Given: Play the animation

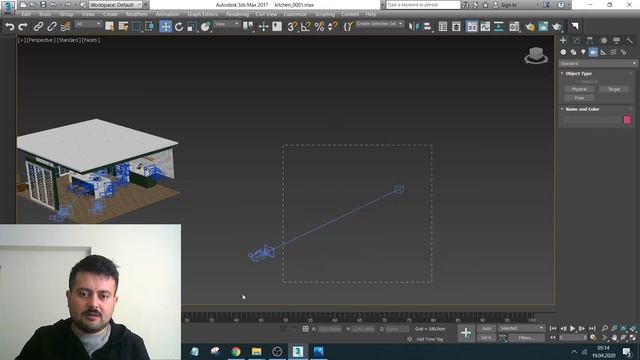Looking at the screenshot, I should (573, 328).
